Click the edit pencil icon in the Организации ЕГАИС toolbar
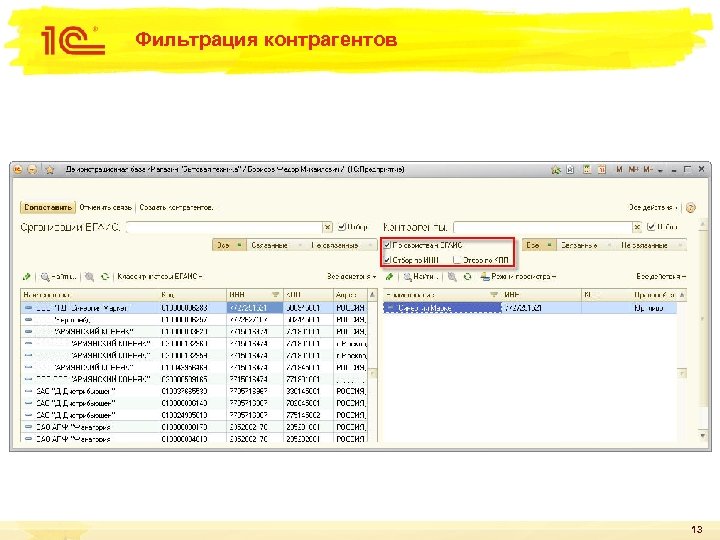This screenshot has height=540, width=720. [27, 277]
